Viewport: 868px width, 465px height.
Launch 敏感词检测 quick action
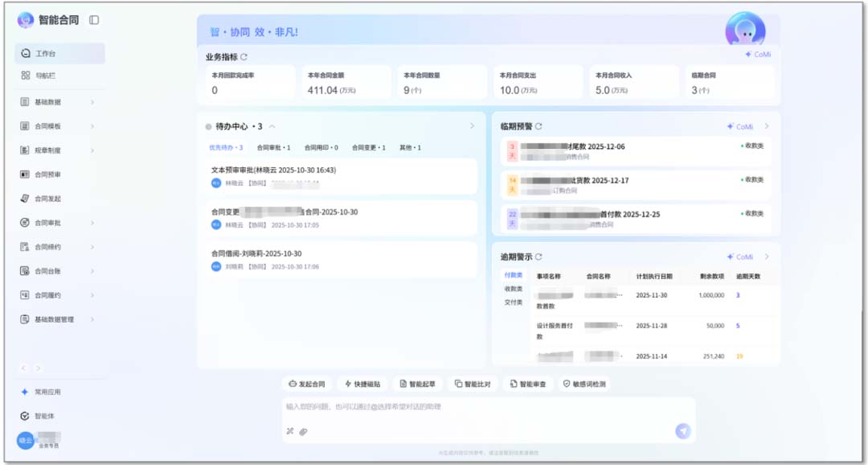(x=584, y=385)
